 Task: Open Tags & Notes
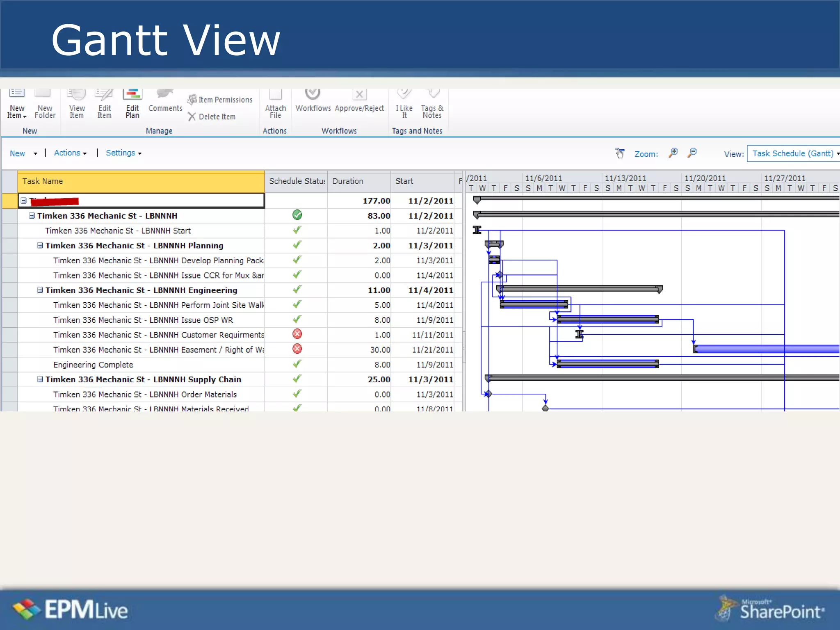(x=432, y=105)
